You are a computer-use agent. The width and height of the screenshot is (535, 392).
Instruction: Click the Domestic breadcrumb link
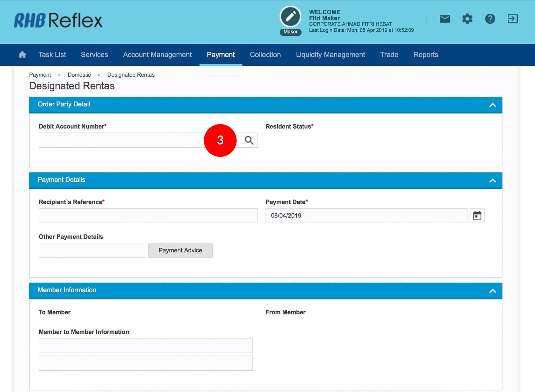point(79,75)
